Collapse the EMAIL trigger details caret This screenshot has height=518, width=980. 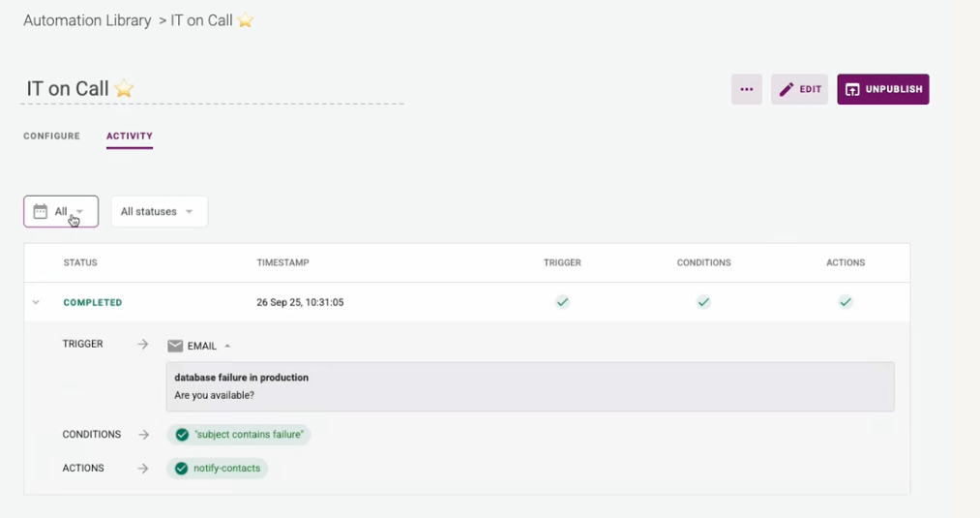(227, 346)
